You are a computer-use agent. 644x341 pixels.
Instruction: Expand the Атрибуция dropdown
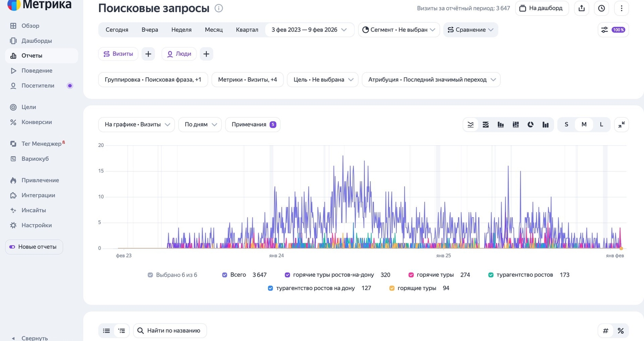tap(431, 80)
